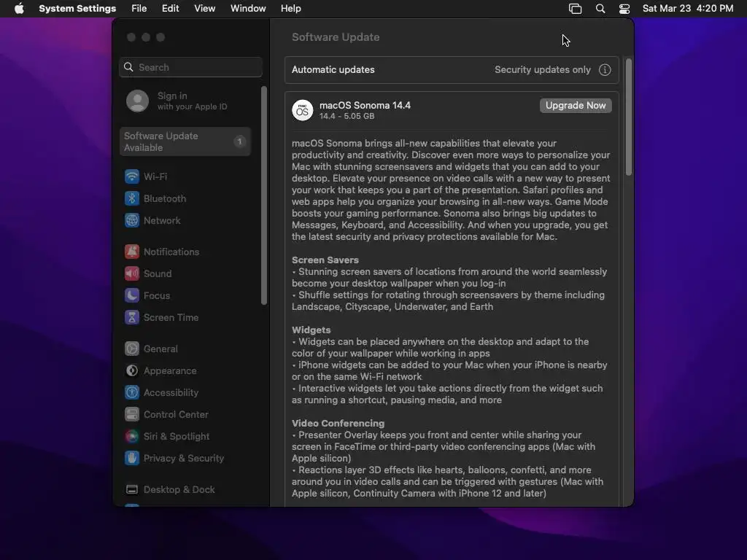The image size is (747, 560).
Task: Click the Automatic updates label
Action: coord(333,70)
